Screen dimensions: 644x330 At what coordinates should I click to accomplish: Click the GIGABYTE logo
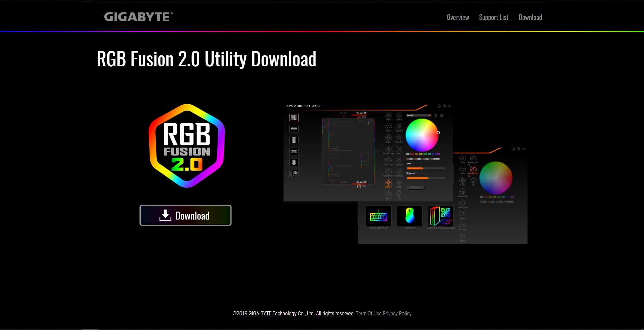pyautogui.click(x=139, y=17)
